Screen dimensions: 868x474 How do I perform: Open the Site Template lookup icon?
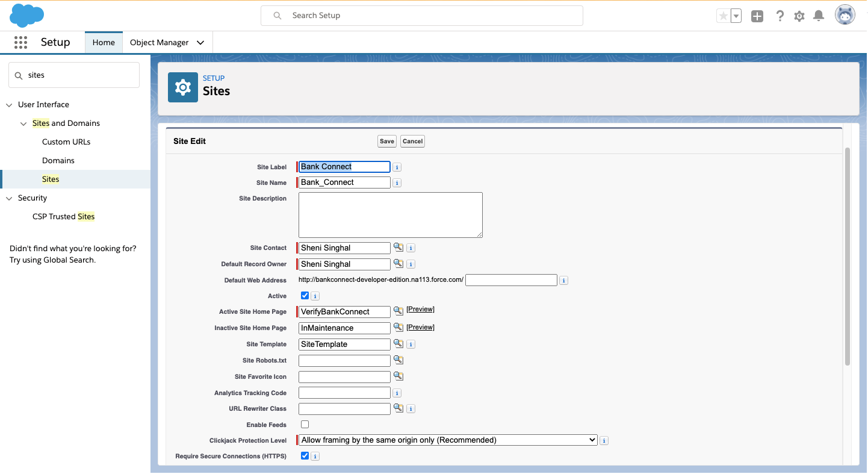point(398,343)
